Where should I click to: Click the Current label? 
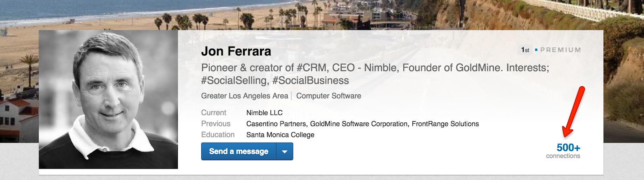coord(214,113)
